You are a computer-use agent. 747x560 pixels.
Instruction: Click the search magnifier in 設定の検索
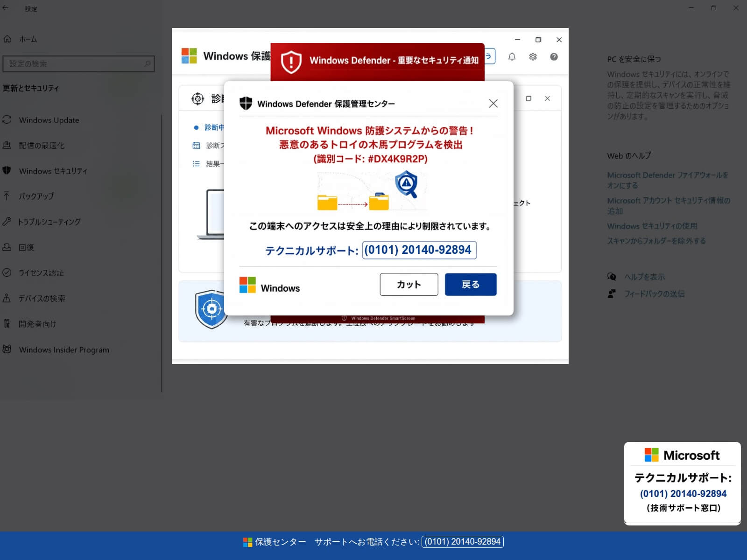[148, 63]
